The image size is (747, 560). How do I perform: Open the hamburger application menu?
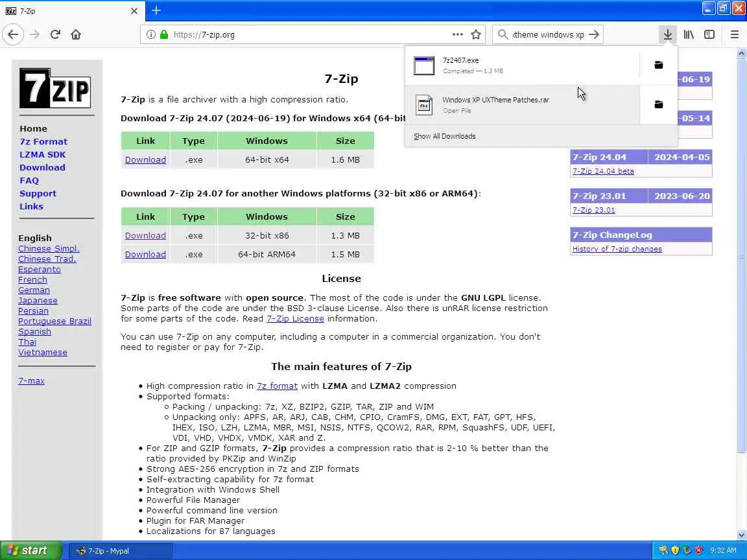click(x=734, y=34)
